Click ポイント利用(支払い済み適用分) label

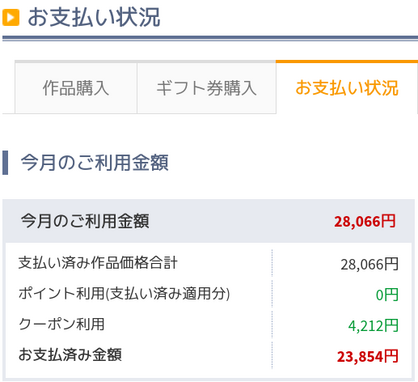(x=124, y=294)
